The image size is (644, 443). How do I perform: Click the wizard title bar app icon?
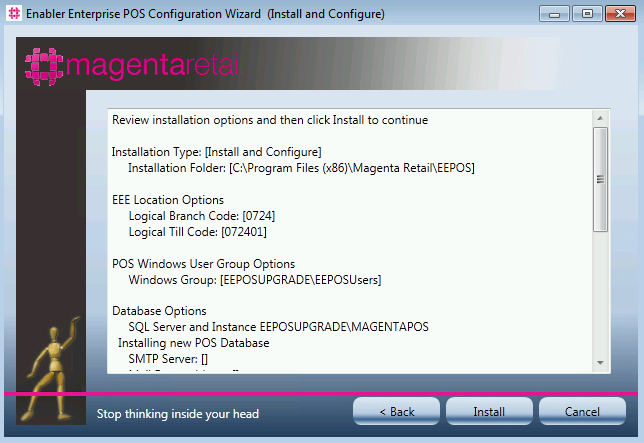point(14,14)
